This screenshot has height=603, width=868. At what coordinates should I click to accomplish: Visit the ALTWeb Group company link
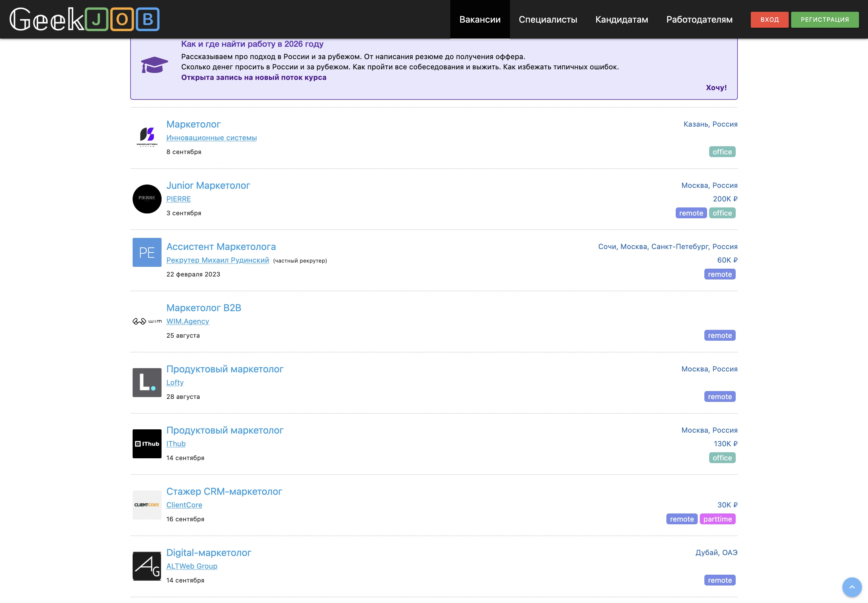[192, 566]
